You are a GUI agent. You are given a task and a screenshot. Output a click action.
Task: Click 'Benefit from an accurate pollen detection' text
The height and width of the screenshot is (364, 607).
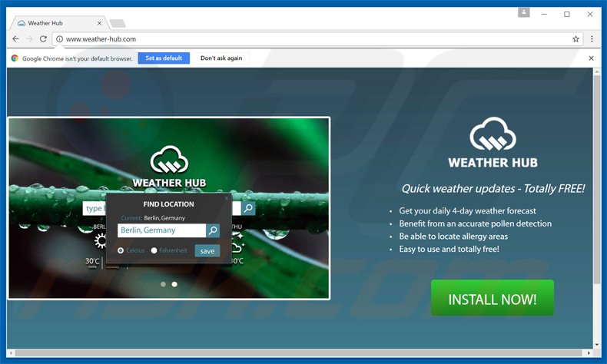point(476,223)
